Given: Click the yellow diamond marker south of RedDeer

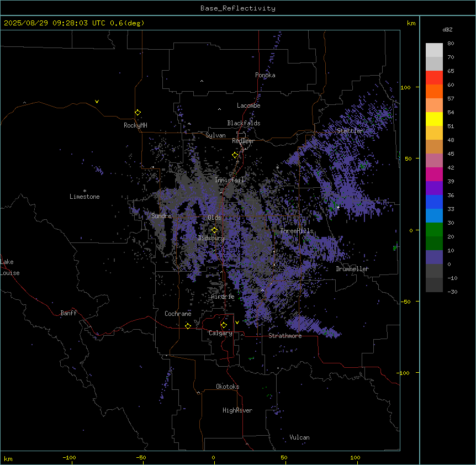Looking at the screenshot, I should [235, 155].
